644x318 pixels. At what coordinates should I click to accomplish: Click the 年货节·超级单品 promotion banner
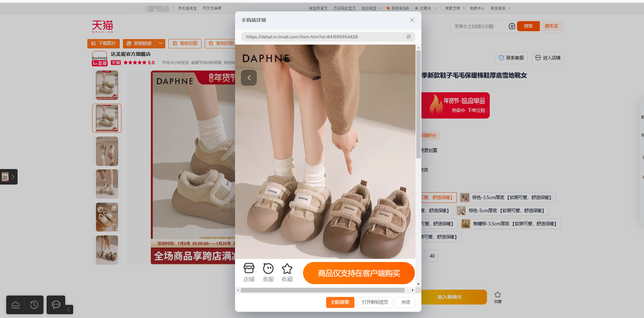[x=456, y=105]
